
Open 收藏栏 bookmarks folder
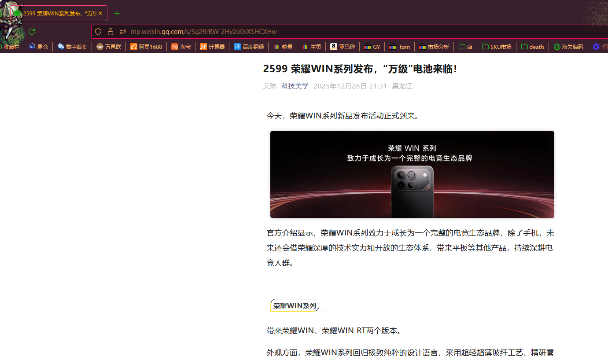click(x=11, y=47)
